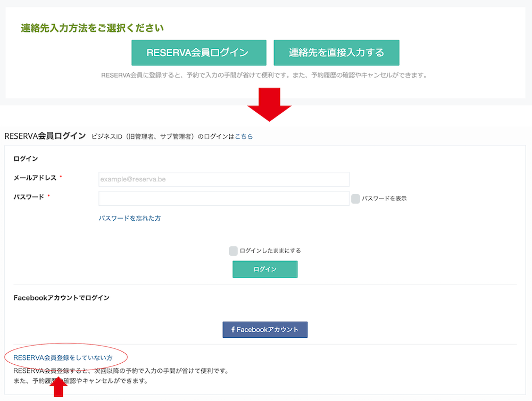Image resolution: width=532 pixels, height=401 pixels.
Task: Focus the パスワード input field
Action: [224, 198]
